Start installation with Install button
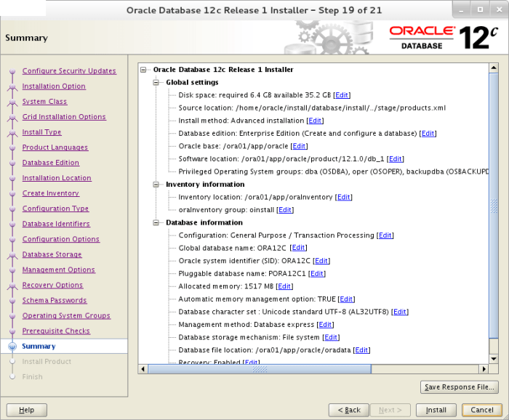This screenshot has width=509, height=420. point(436,410)
